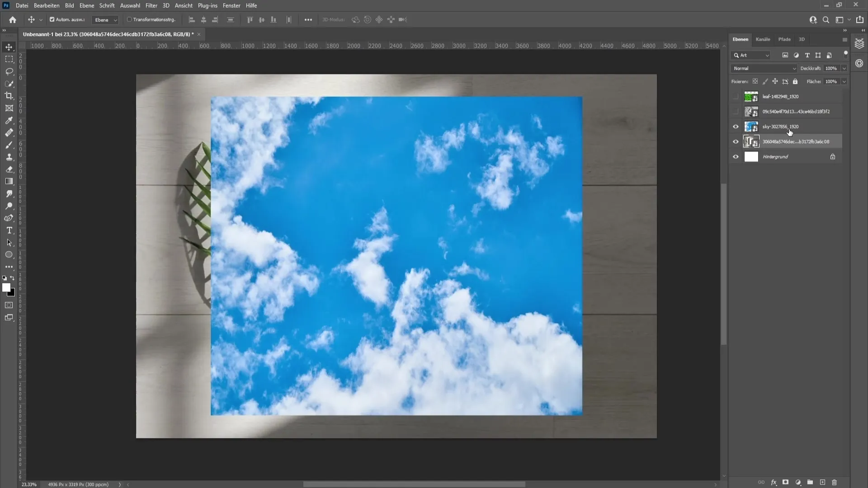Switch to the Pfade tab
868x488 pixels.
click(x=784, y=39)
